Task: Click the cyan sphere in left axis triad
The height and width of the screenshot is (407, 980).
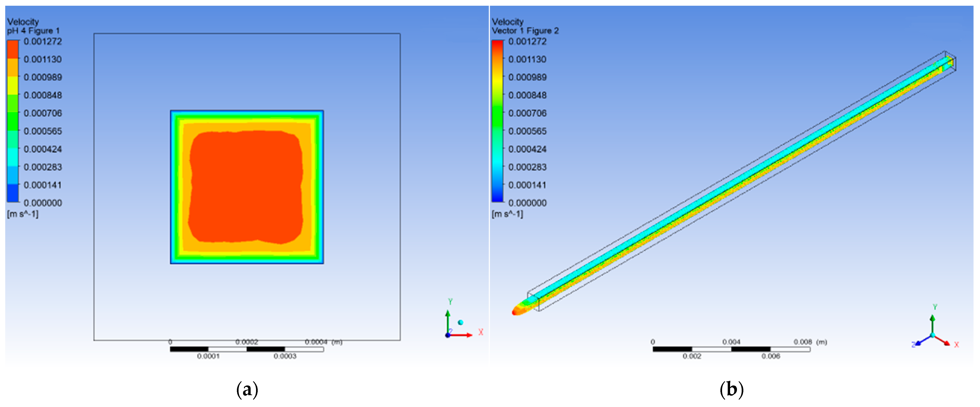Action: click(x=460, y=323)
